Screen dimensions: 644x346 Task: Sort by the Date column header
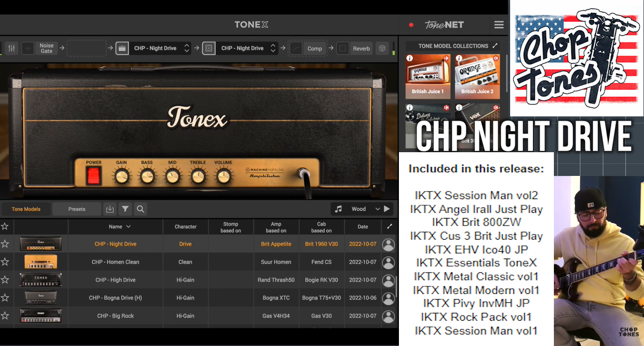[363, 226]
